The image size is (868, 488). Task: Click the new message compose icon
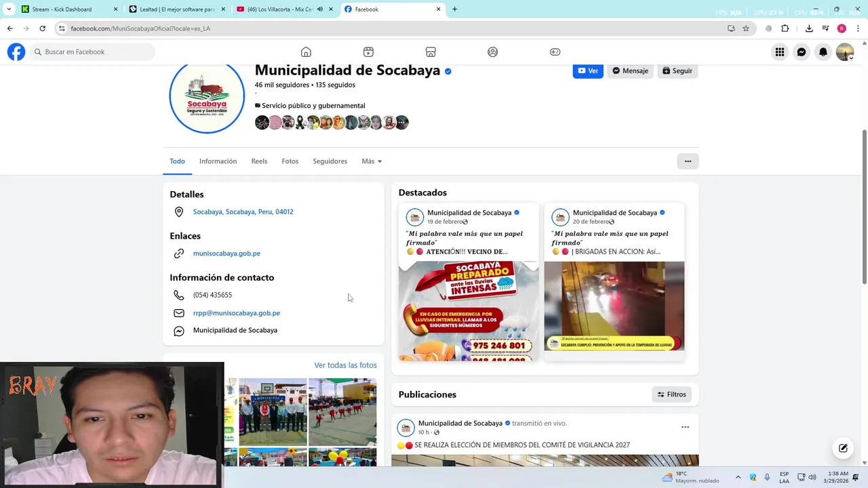843,448
